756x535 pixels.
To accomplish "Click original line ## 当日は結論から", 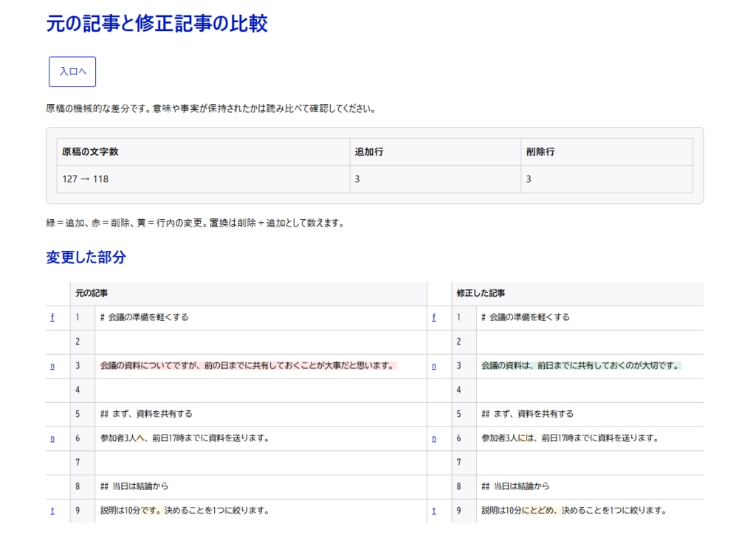I will 134,486.
